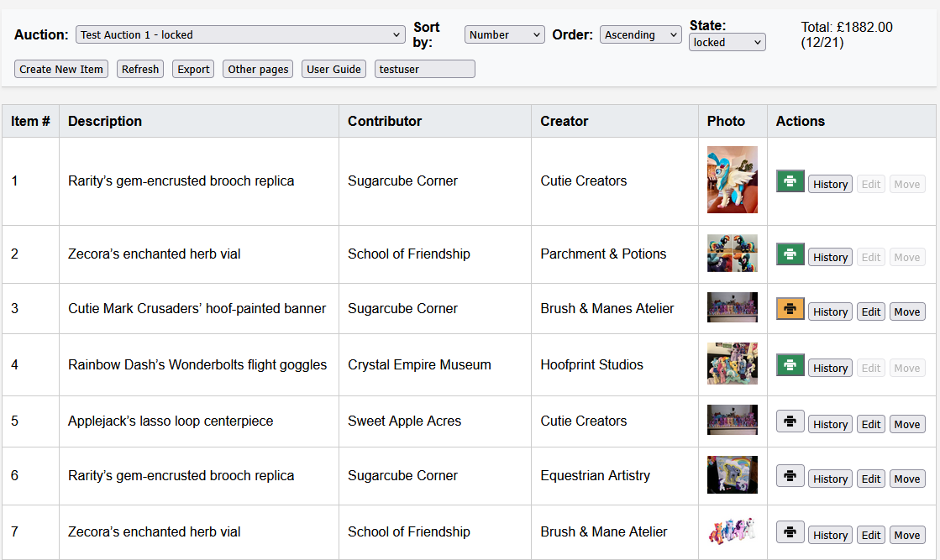The image size is (940, 560).
Task: Open the State dropdown showing locked
Action: 726,41
